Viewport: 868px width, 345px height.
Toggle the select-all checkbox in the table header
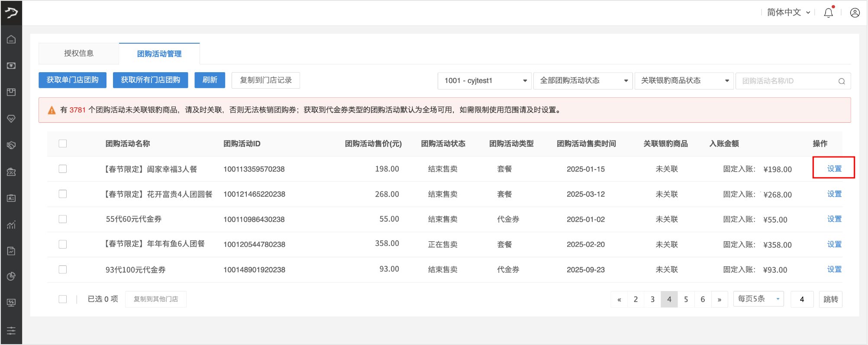[x=63, y=144]
